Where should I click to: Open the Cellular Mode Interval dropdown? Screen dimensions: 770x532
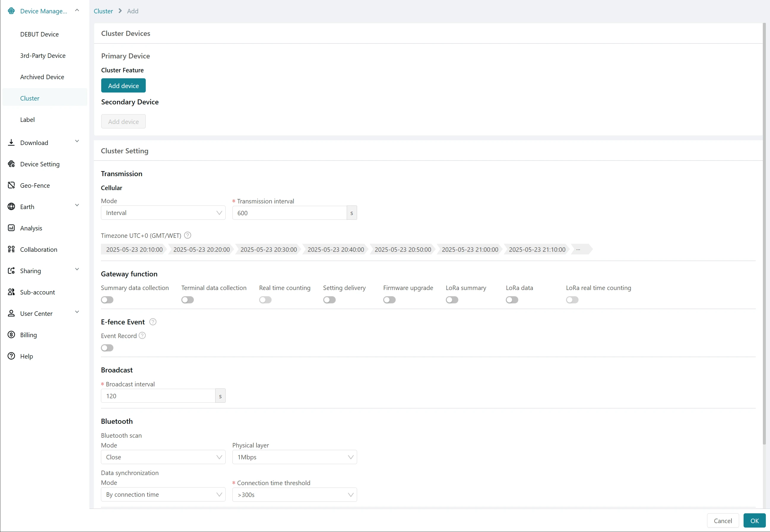click(x=163, y=213)
